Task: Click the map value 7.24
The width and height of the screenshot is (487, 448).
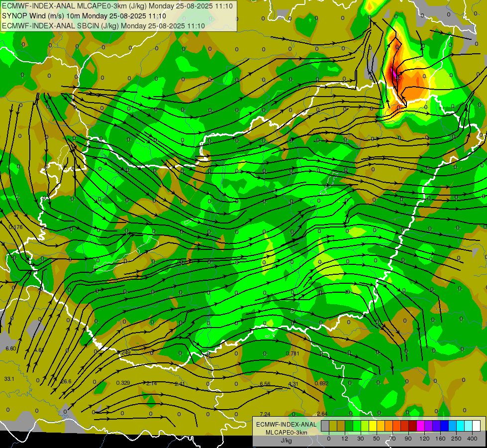Action: pyautogui.click(x=265, y=414)
